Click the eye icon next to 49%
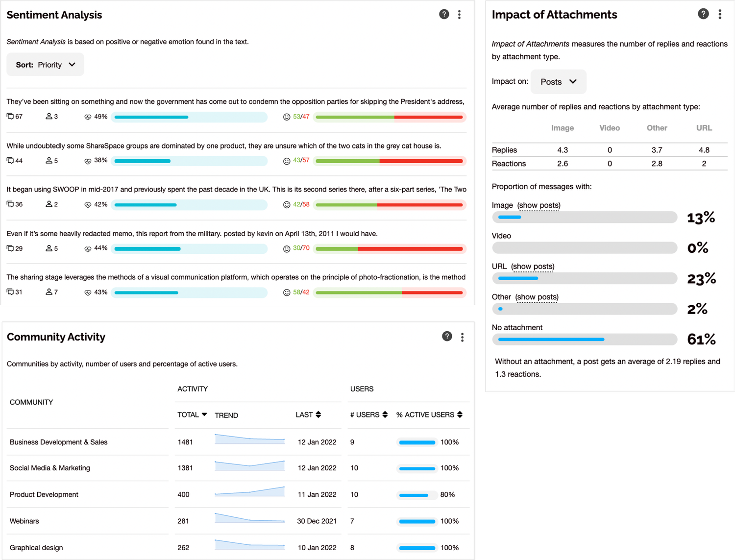 pyautogui.click(x=88, y=117)
